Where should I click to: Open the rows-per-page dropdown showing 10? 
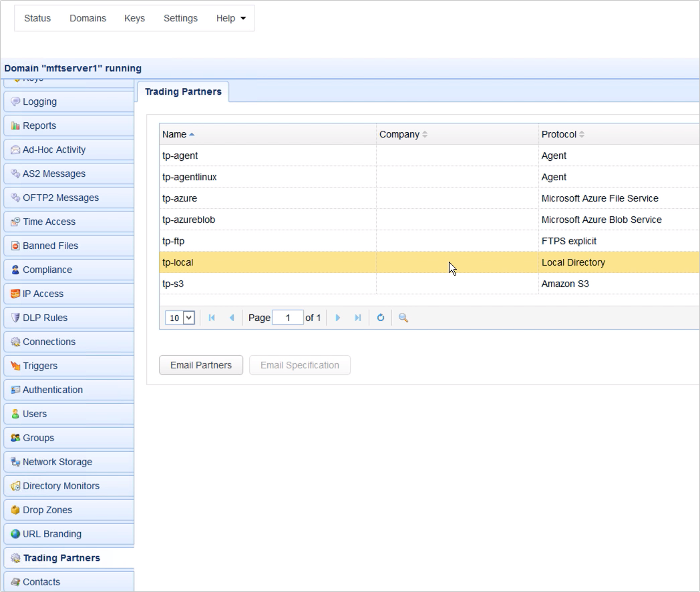point(179,318)
